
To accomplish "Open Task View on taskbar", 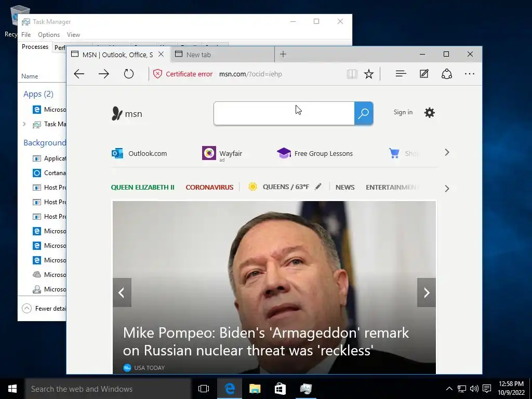I will (204, 389).
